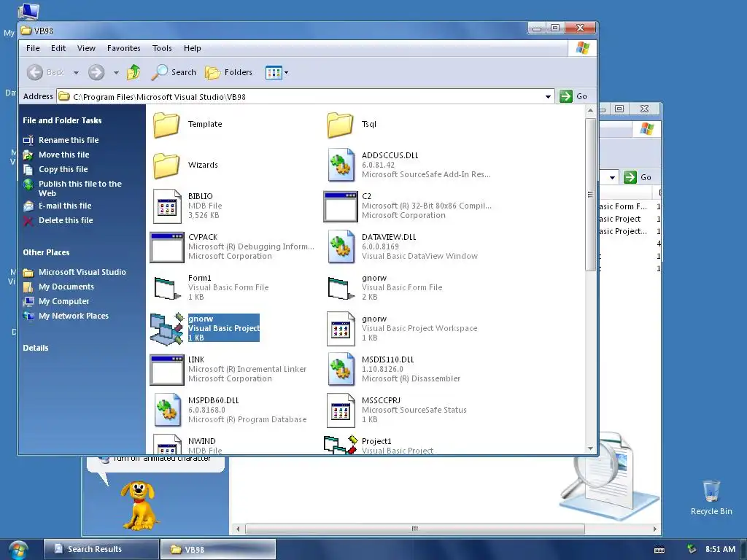This screenshot has width=747, height=560.
Task: Collapse the Other Places section header
Action: pos(46,252)
